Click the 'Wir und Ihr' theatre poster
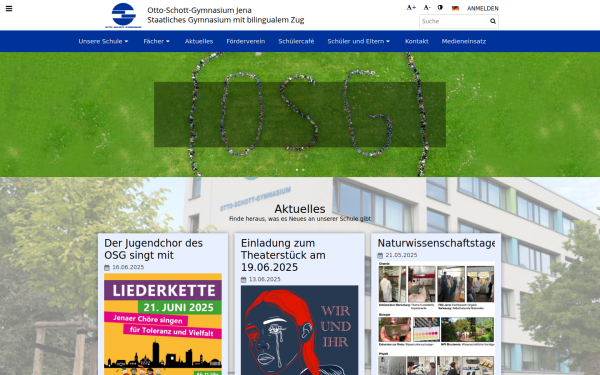Image resolution: width=600 pixels, height=375 pixels. (x=300, y=330)
